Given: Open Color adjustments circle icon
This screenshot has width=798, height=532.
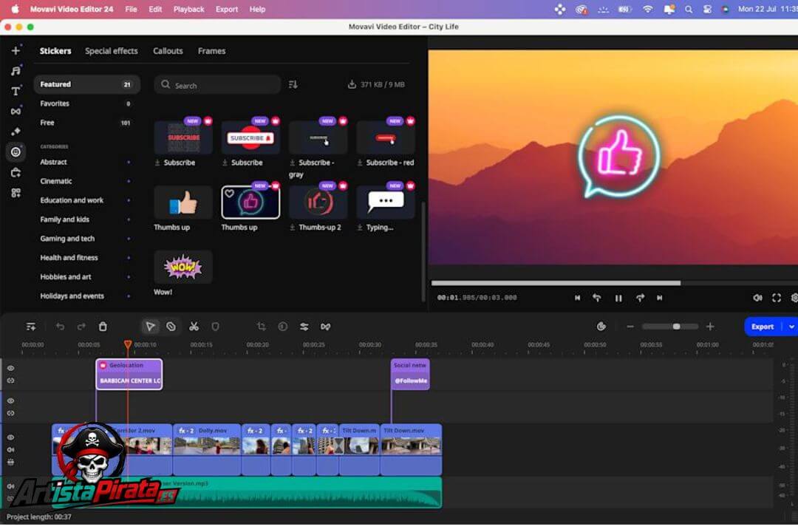Looking at the screenshot, I should pos(283,327).
